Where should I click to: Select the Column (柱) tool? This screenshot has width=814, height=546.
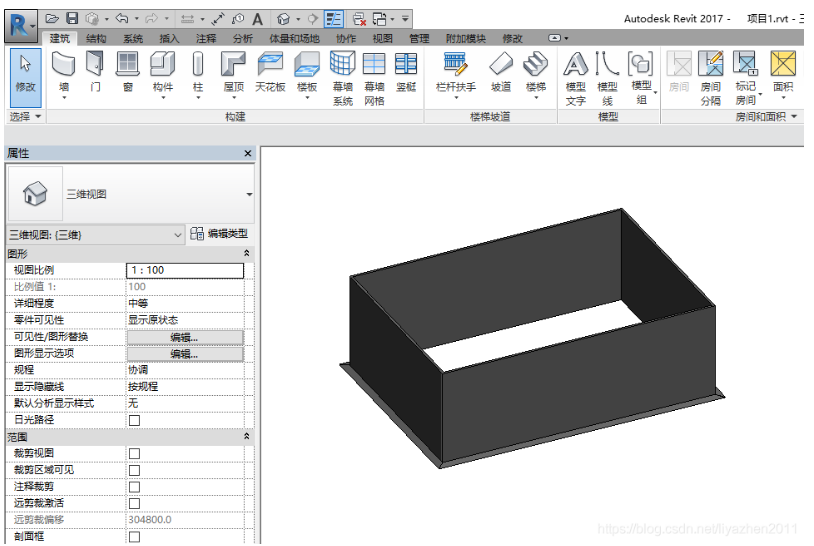[198, 74]
